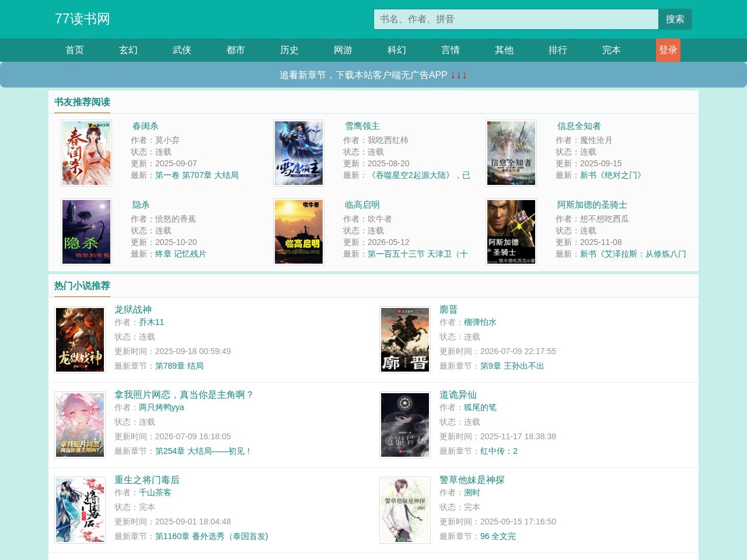Open chapter 96 全文完
747x560 pixels.
[498, 536]
